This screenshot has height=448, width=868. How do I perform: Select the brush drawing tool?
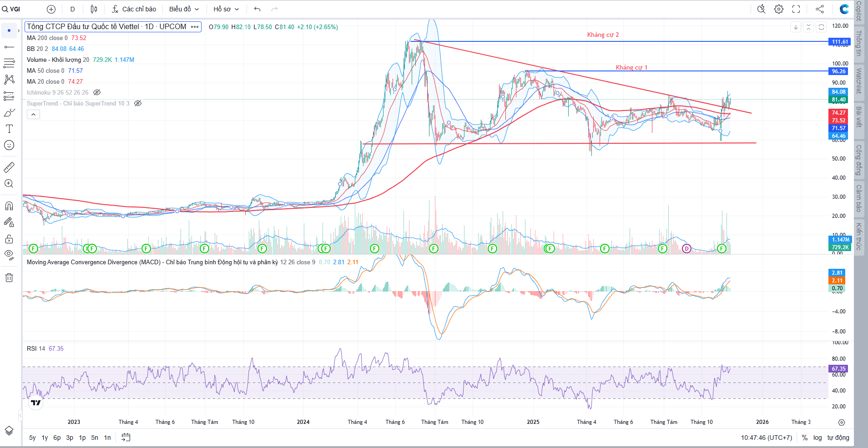(x=9, y=112)
